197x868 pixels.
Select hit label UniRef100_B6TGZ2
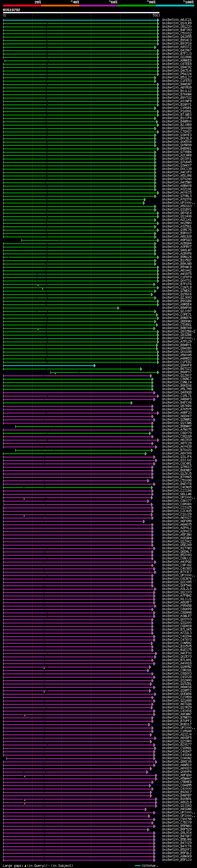click(177, 369)
